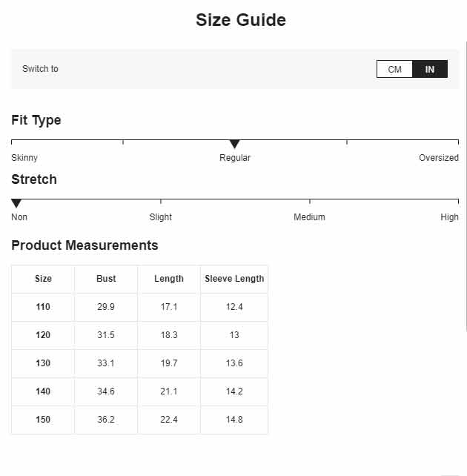
Task: Select size 110 row label
Action: coord(43,307)
